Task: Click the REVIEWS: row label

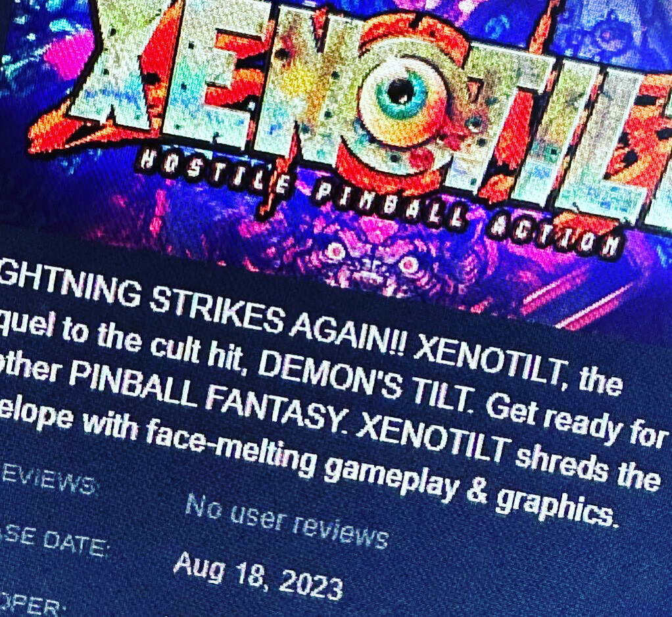Action: click(48, 481)
